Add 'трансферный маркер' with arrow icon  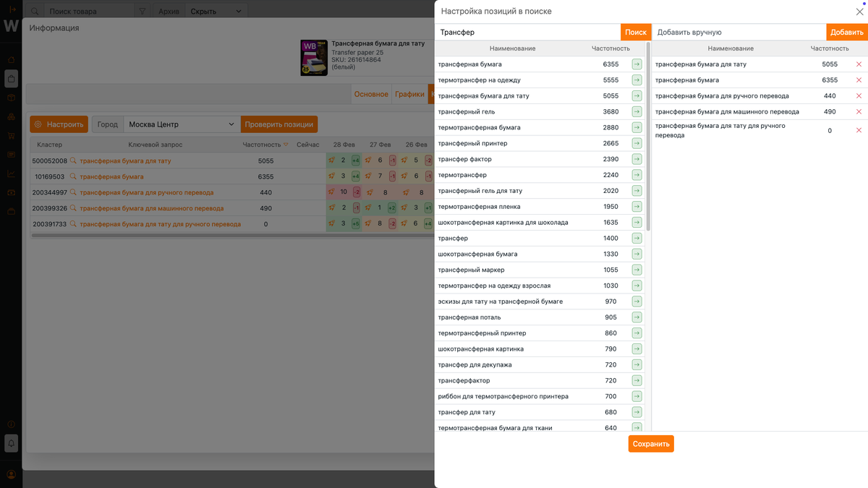[637, 270]
